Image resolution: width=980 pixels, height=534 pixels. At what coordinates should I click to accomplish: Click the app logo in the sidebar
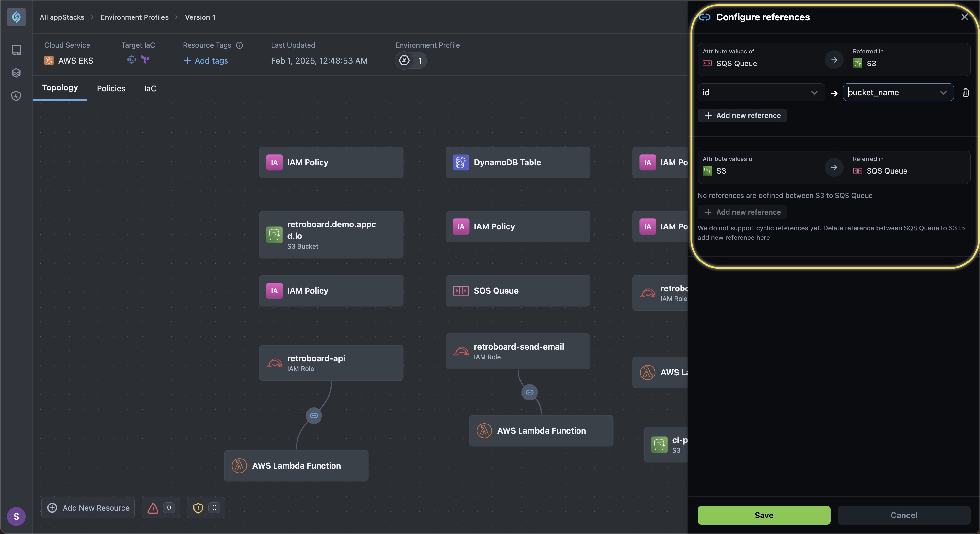pos(16,17)
